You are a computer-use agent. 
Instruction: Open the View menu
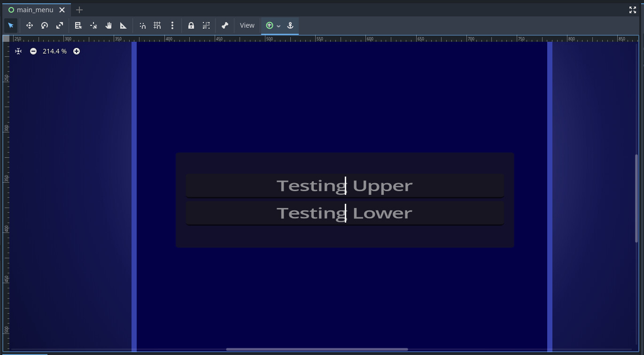247,25
